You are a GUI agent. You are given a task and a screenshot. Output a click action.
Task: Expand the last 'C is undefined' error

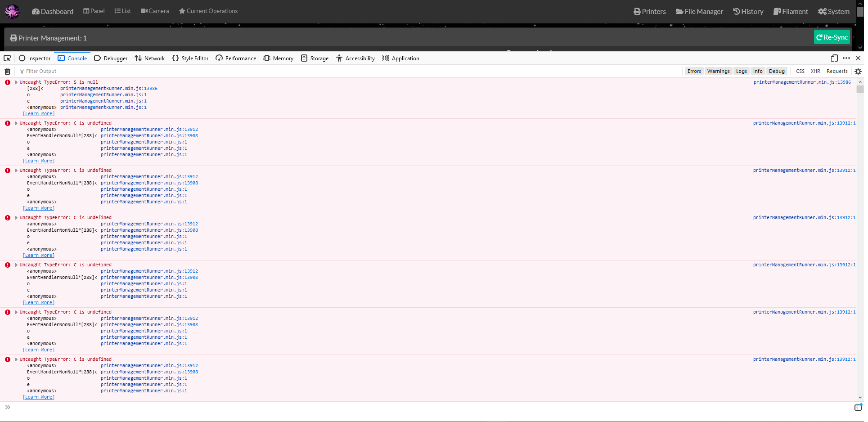(16, 359)
